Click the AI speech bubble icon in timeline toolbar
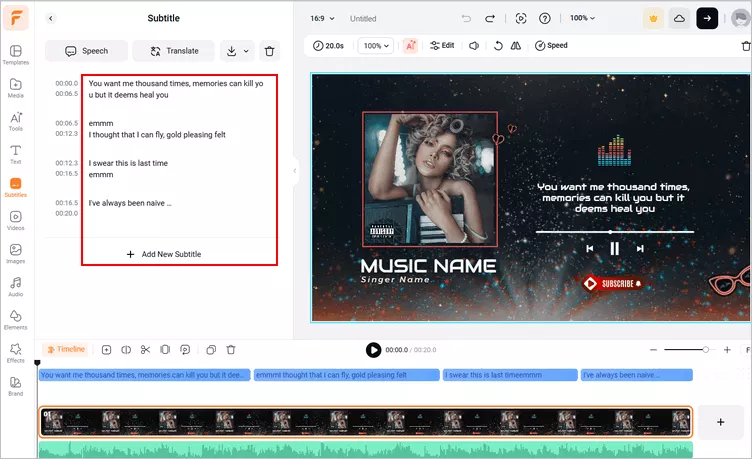This screenshot has height=459, width=752. [185, 350]
